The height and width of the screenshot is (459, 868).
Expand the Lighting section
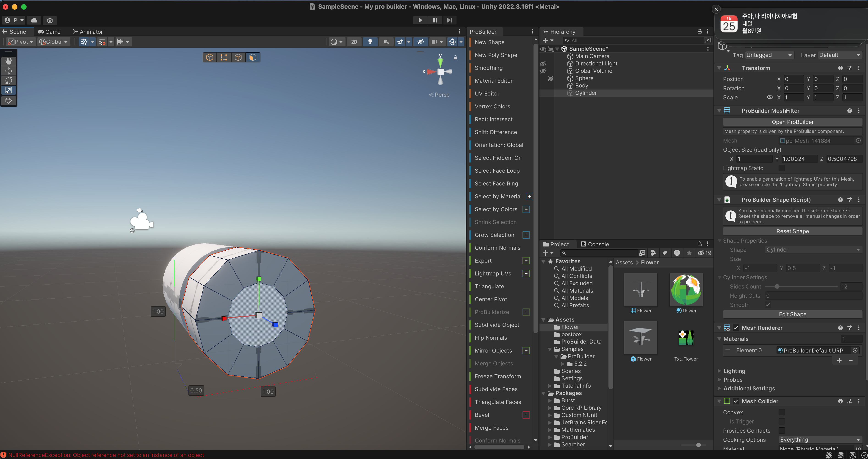click(734, 371)
